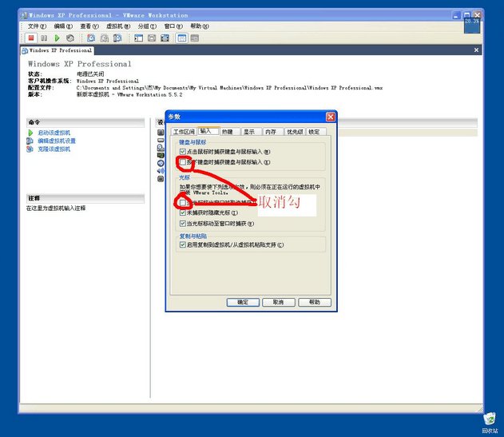The image size is (504, 437).
Task: Check 按下键盘时捕获键盘与鼠标输入 checkbox
Action: [x=183, y=162]
